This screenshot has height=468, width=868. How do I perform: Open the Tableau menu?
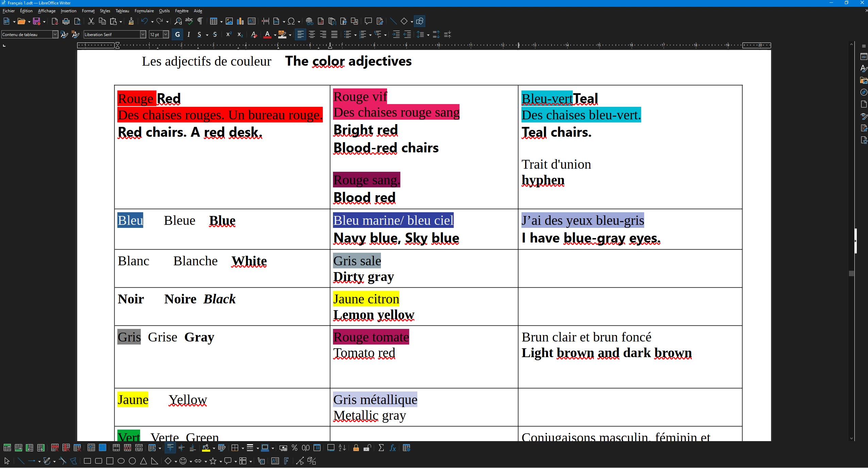tap(122, 11)
